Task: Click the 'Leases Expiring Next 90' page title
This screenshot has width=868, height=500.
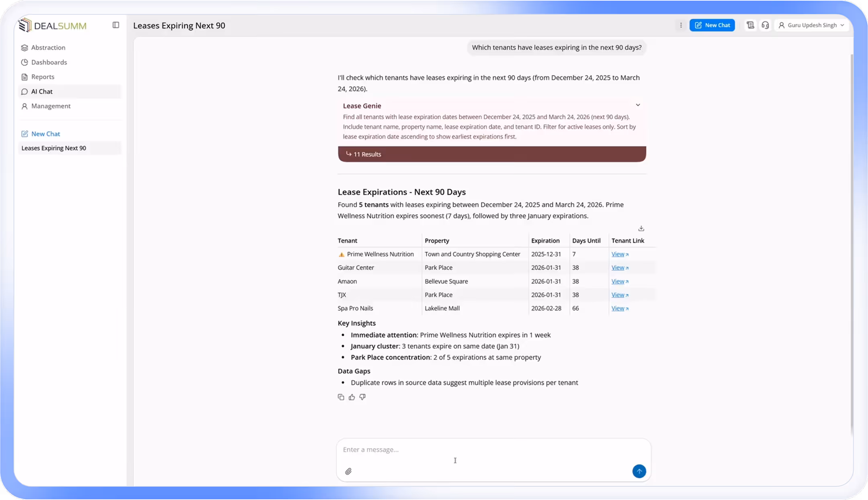Action: pyautogui.click(x=179, y=25)
